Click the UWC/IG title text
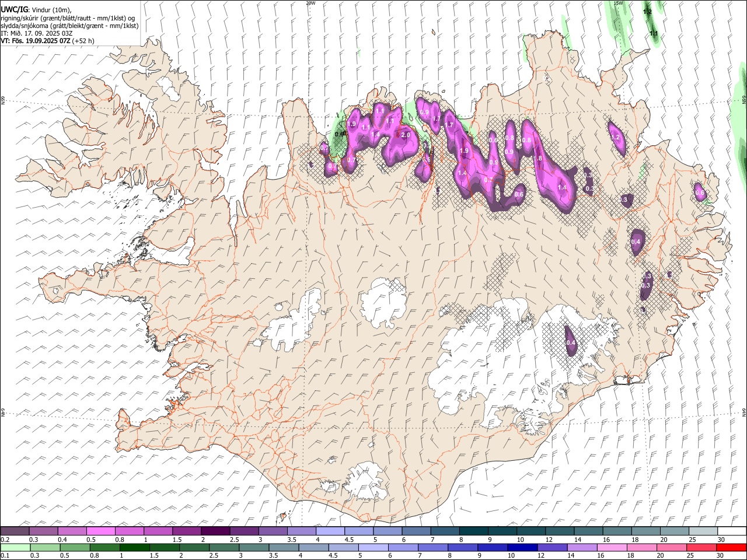 [14, 9]
